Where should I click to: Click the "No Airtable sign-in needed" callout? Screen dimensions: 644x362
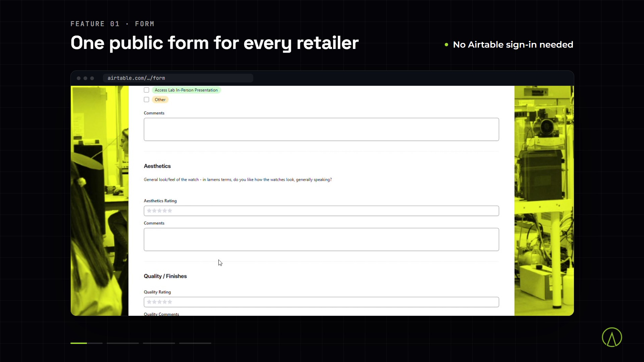coord(513,45)
